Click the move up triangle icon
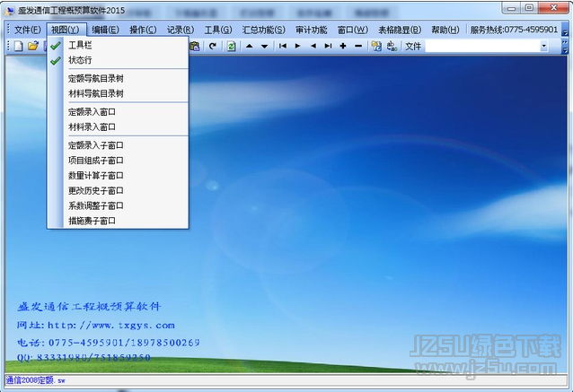 point(249,46)
